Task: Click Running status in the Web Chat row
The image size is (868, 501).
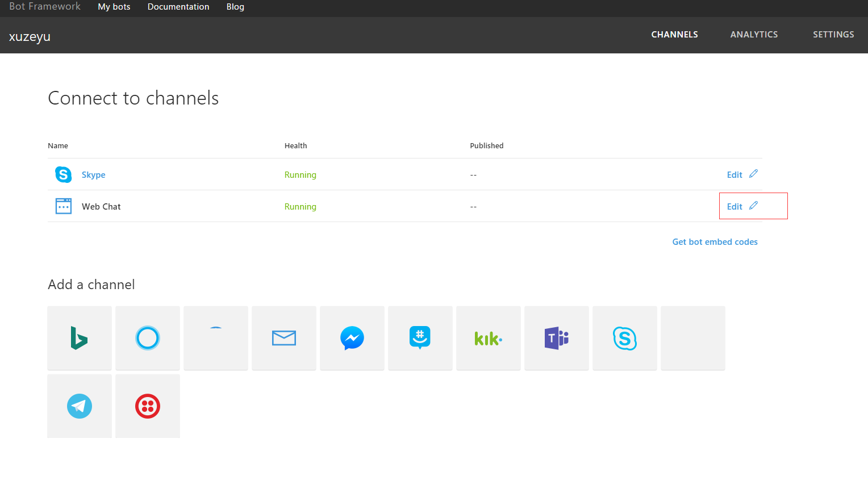Action: click(301, 207)
